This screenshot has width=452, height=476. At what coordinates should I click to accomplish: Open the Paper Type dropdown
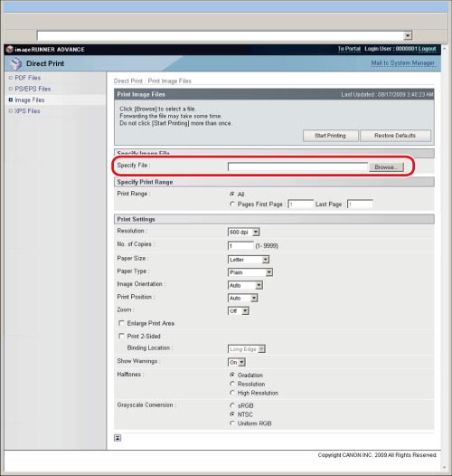[250, 272]
